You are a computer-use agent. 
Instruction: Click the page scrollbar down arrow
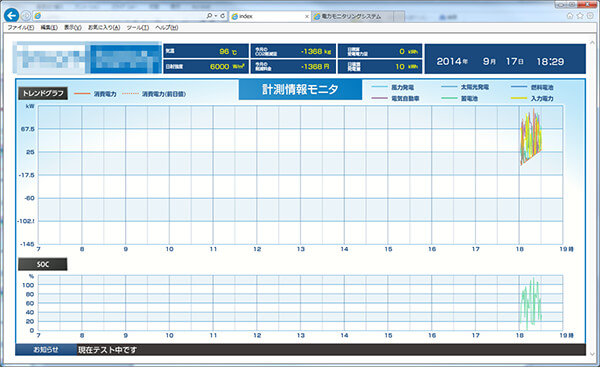pyautogui.click(x=592, y=354)
